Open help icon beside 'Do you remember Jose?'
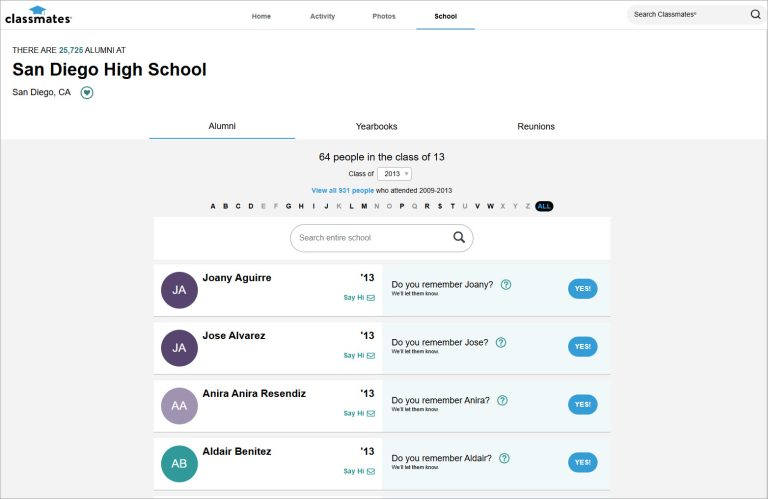768x499 pixels. click(x=501, y=343)
